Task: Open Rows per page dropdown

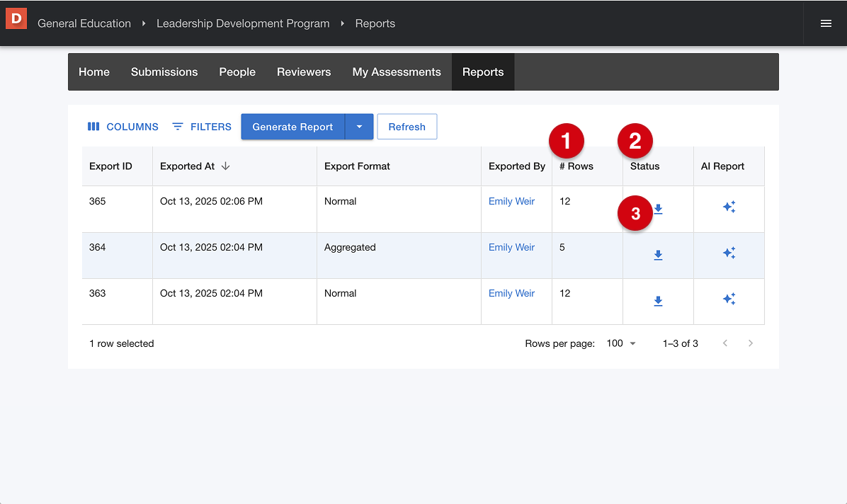Action: 620,343
